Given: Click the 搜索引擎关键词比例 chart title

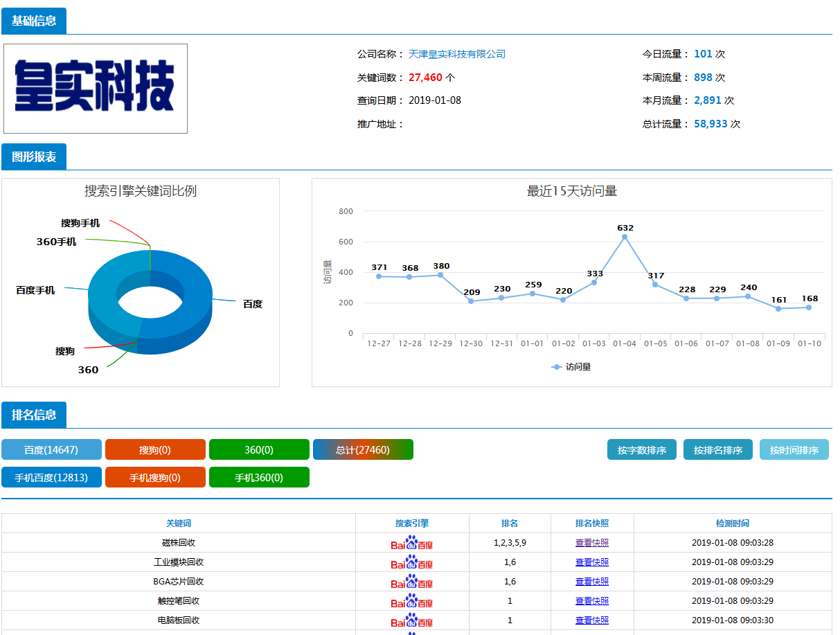Looking at the screenshot, I should click(141, 191).
